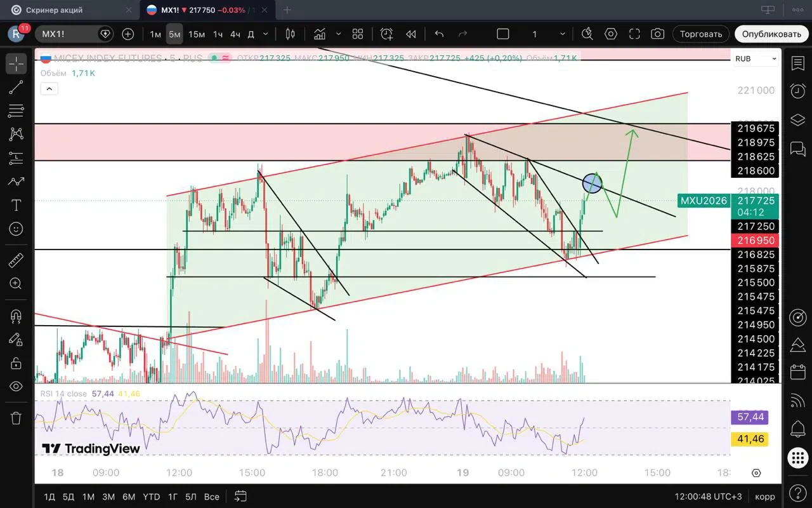Select the Text annotation tool
This screenshot has height=508, width=812.
point(16,205)
